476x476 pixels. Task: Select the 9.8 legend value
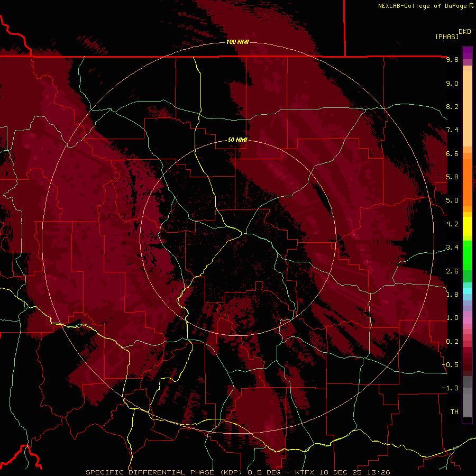click(x=452, y=59)
